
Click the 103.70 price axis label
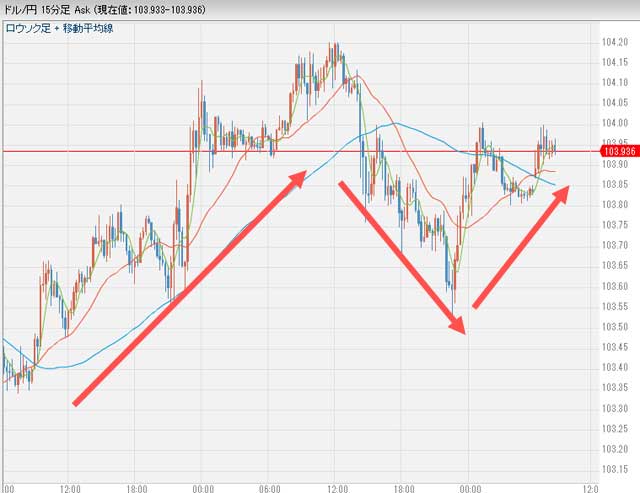615,245
